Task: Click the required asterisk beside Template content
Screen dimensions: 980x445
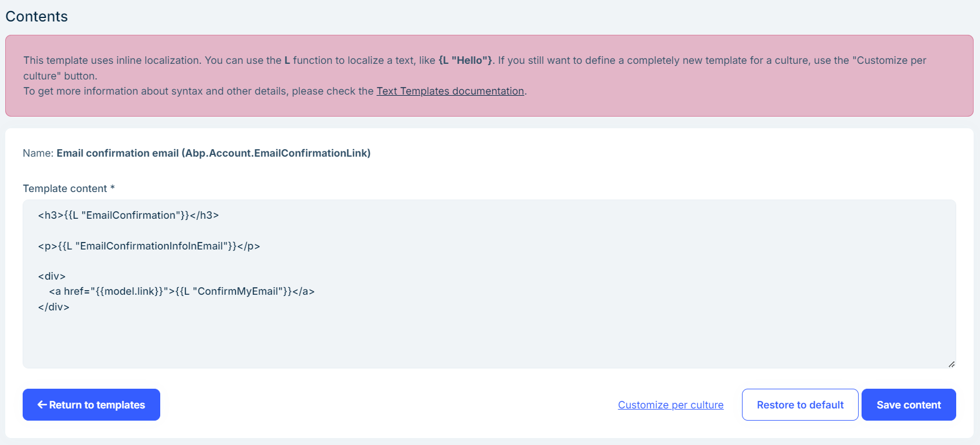Action: click(x=111, y=187)
